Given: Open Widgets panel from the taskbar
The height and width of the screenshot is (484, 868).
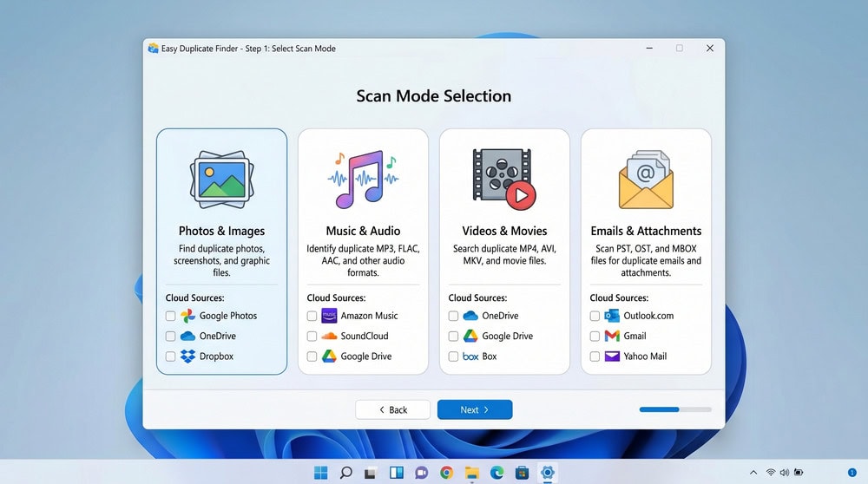Looking at the screenshot, I should tap(397, 473).
